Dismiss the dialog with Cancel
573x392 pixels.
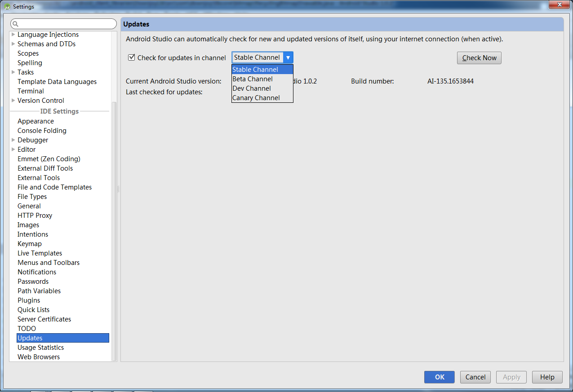coord(475,377)
